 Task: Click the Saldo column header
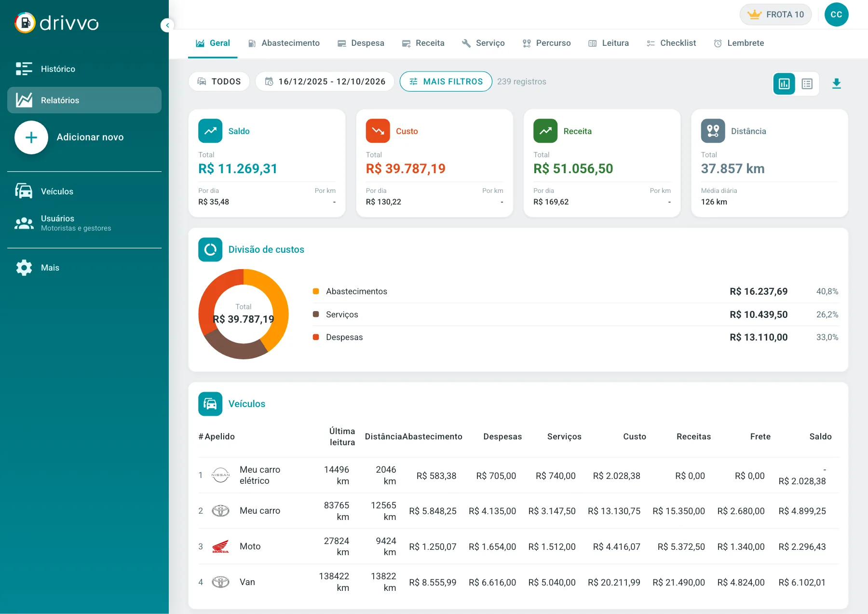tap(820, 437)
